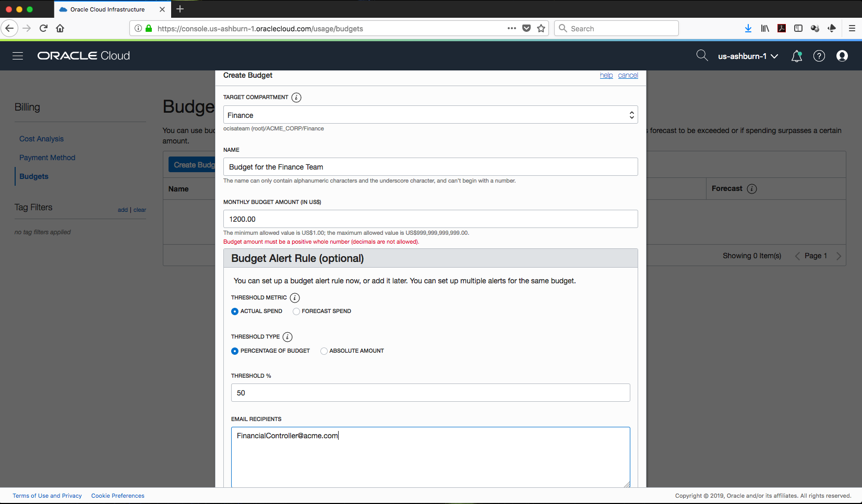Cancel the Create Budget dialog
The width and height of the screenshot is (862, 504).
628,76
